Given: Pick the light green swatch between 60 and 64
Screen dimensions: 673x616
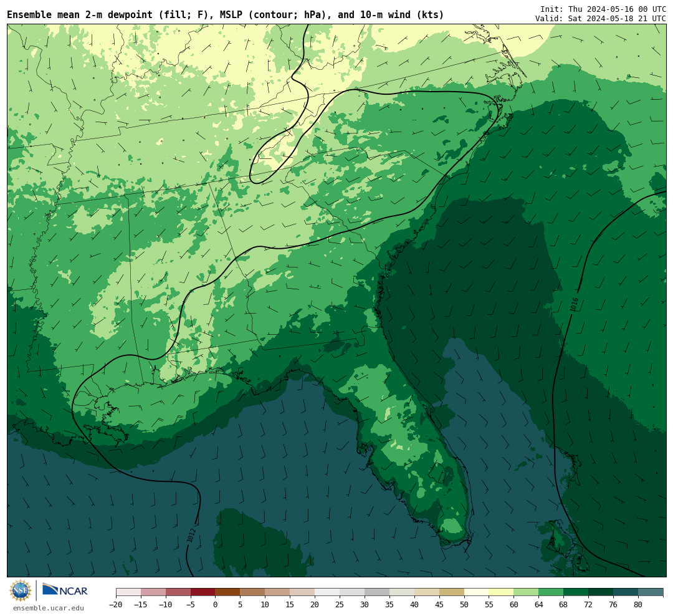Looking at the screenshot, I should click(526, 592).
